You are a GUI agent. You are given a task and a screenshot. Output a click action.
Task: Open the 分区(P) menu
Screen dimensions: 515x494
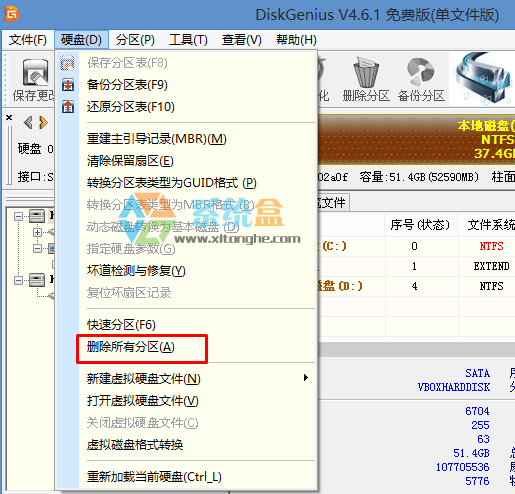[135, 40]
